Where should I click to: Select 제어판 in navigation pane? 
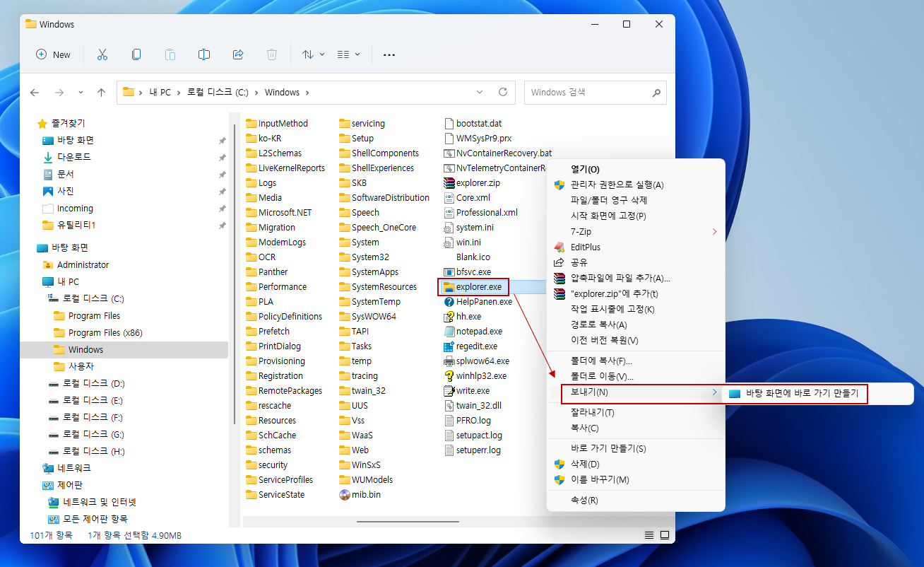[x=70, y=486]
